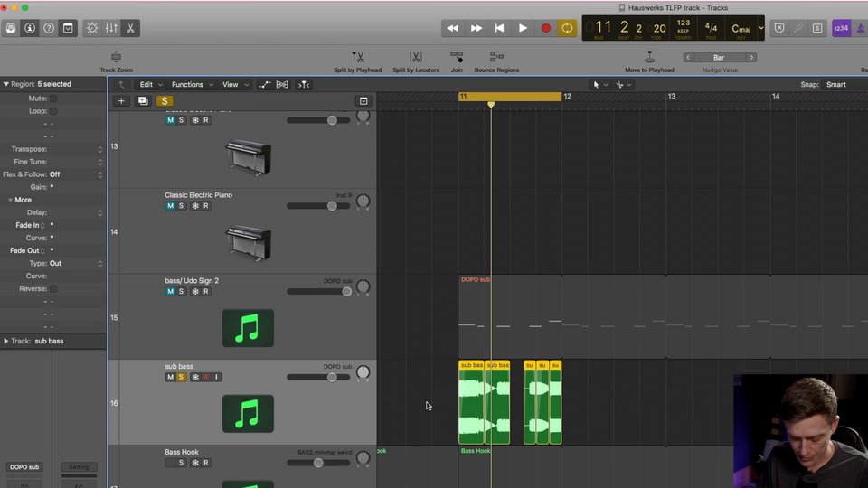Open Smart Controls button
The width and height of the screenshot is (868, 488).
coord(92,28)
